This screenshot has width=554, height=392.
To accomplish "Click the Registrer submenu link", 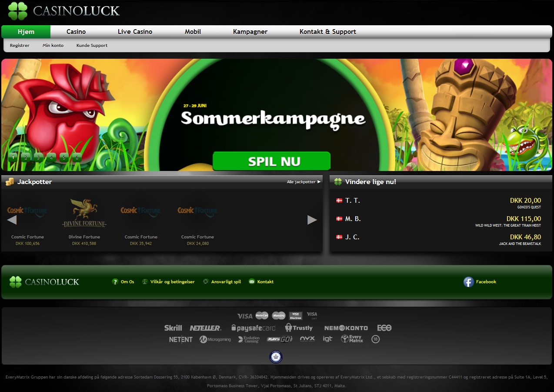I will coord(20,45).
